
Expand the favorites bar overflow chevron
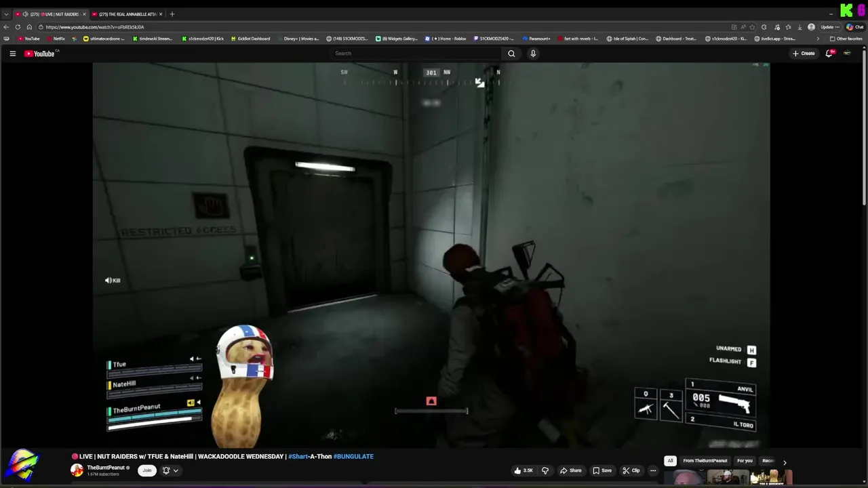pyautogui.click(x=818, y=39)
